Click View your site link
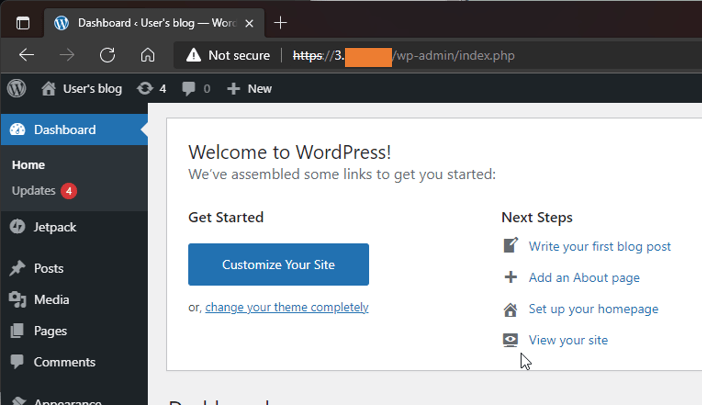702x405 pixels. click(x=568, y=340)
